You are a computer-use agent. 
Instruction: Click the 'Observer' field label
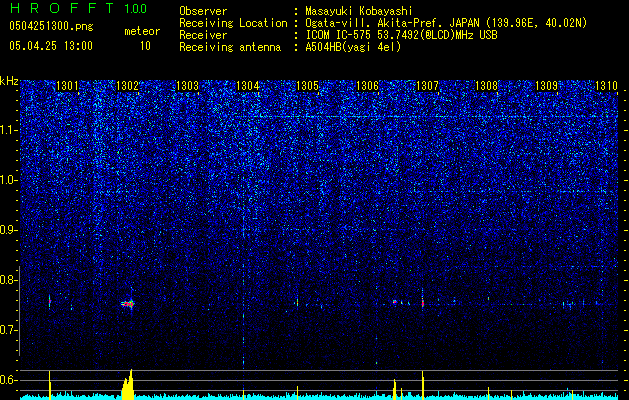pyautogui.click(x=203, y=11)
